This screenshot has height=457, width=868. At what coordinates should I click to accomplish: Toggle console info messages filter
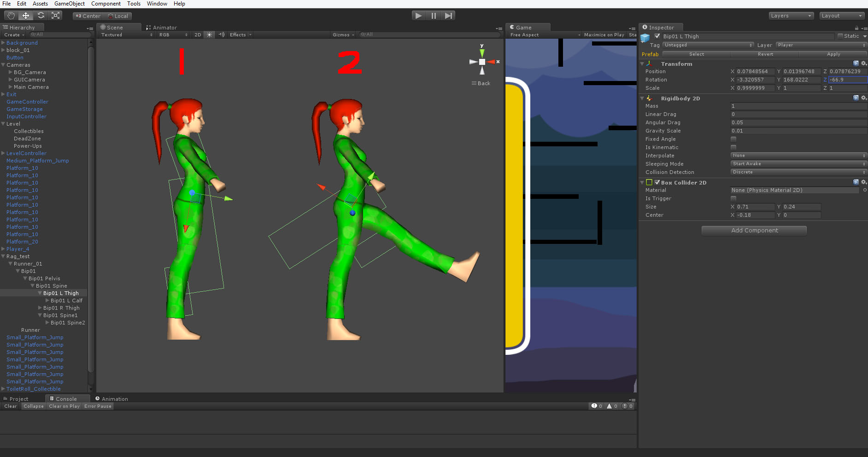pyautogui.click(x=597, y=406)
